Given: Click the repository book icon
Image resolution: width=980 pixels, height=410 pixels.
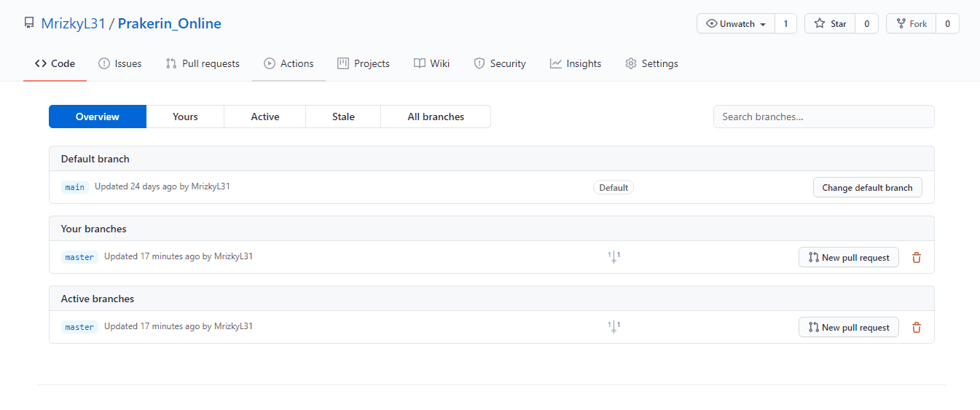Looking at the screenshot, I should coord(29,23).
